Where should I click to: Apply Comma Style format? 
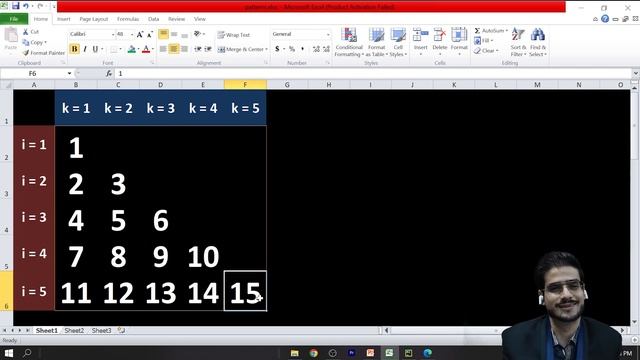point(302,49)
